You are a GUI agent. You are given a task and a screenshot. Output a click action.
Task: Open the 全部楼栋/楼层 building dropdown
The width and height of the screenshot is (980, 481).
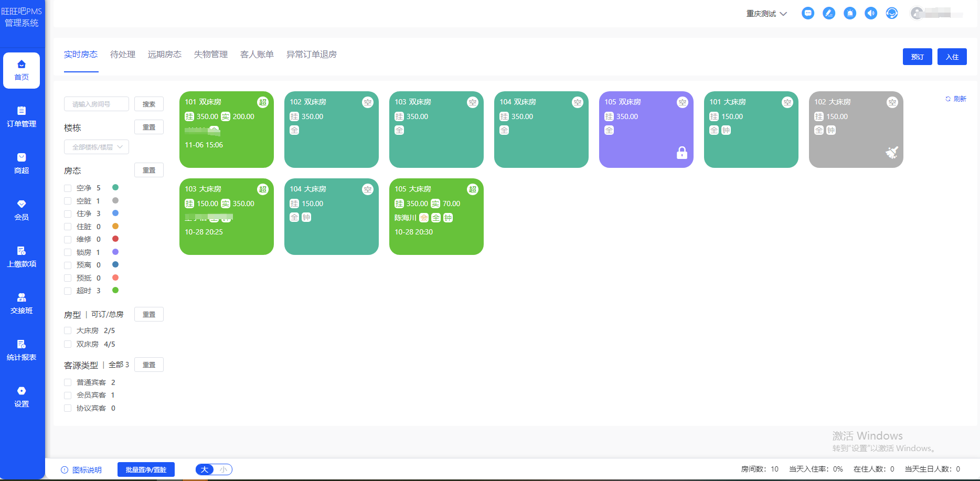pyautogui.click(x=96, y=147)
